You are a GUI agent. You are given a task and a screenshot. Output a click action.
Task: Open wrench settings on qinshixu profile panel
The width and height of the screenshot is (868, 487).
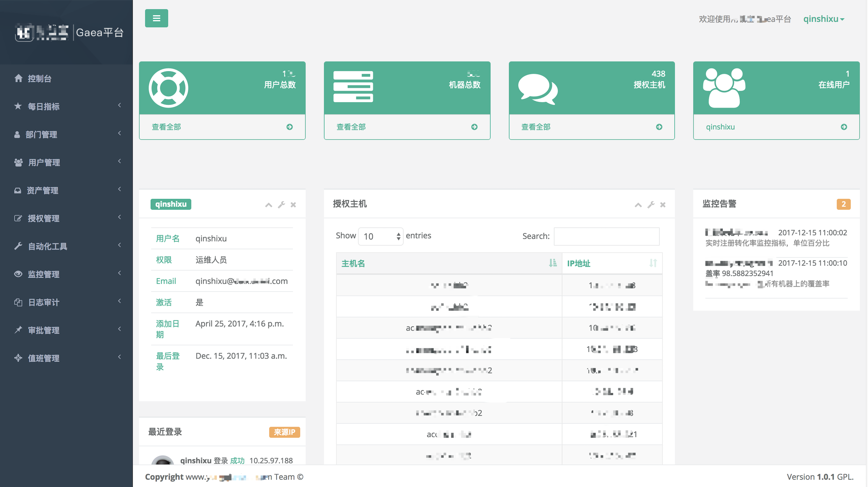(x=281, y=205)
